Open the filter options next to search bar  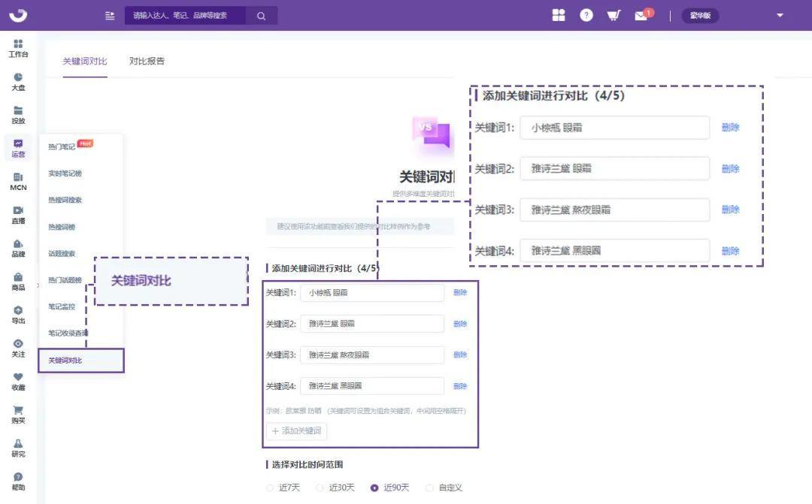pos(110,15)
